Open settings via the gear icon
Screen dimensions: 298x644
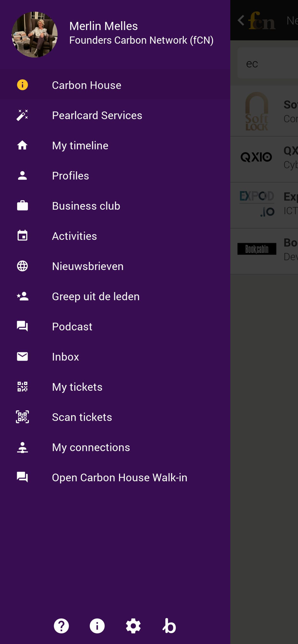pyautogui.click(x=133, y=626)
